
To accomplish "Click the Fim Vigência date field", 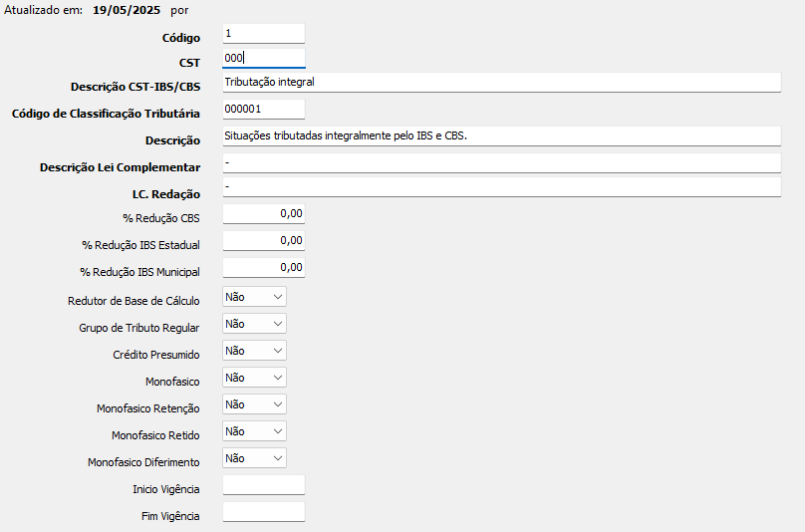I will [x=263, y=513].
